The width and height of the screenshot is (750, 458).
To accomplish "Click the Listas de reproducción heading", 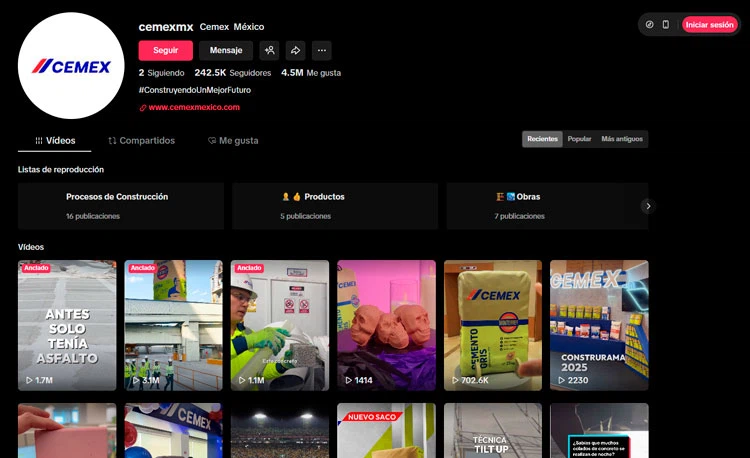I will [x=61, y=169].
